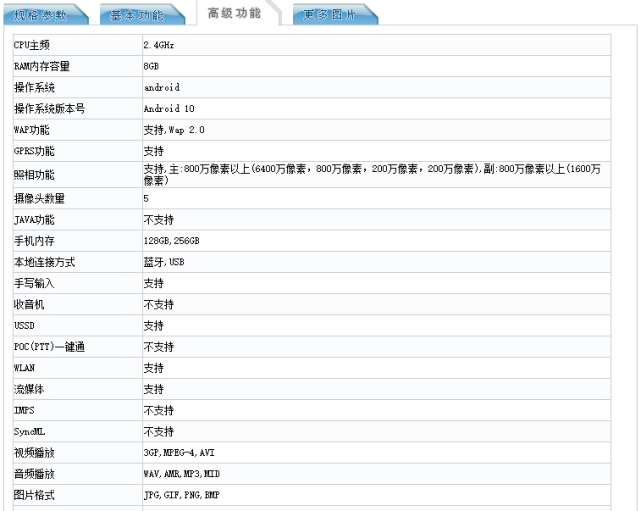641x511 pixels.
Task: Select the 高级功能 tab
Action: 238,13
